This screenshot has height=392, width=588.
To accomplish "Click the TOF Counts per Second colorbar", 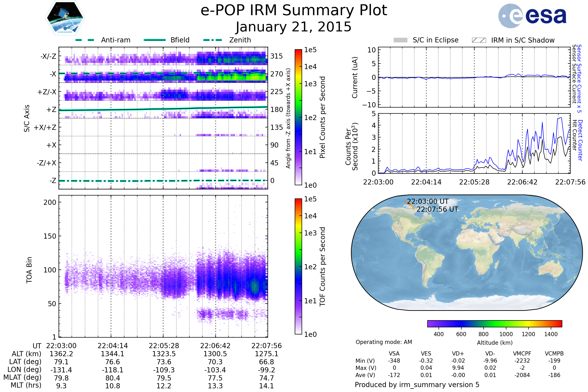I will (298, 266).
